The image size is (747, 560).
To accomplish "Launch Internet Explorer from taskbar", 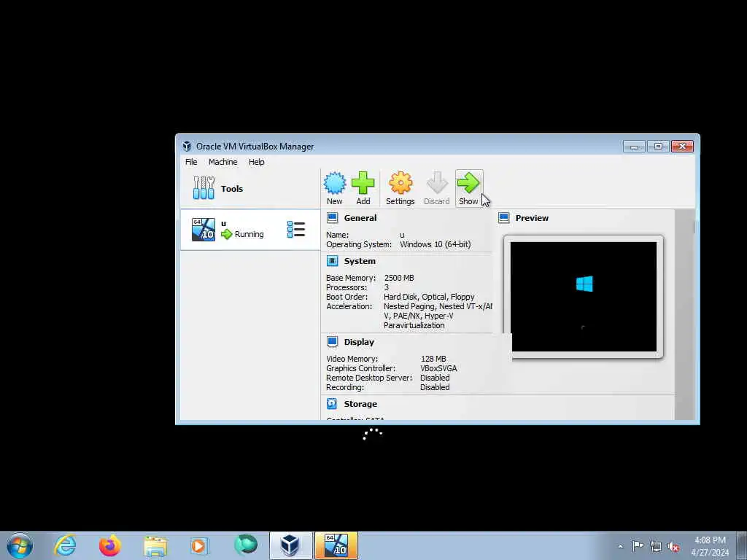I will (x=65, y=545).
